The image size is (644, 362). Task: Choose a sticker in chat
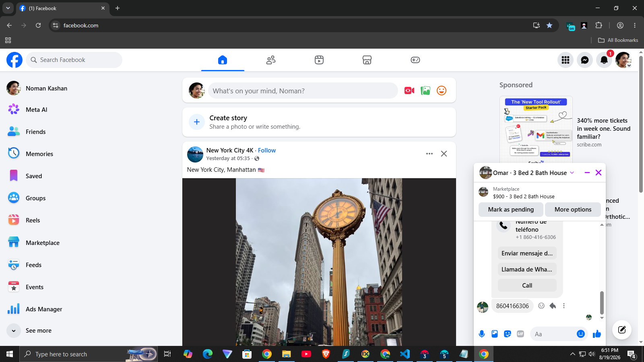click(508, 334)
